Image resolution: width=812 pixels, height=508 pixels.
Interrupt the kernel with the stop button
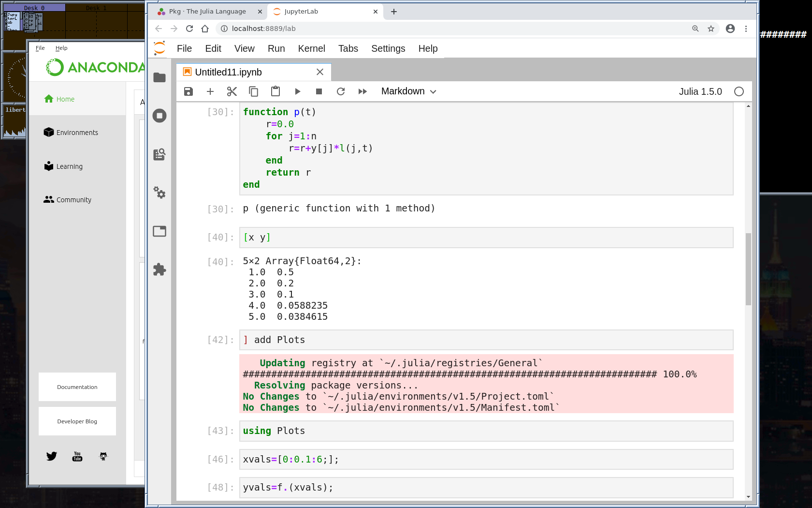click(x=319, y=91)
